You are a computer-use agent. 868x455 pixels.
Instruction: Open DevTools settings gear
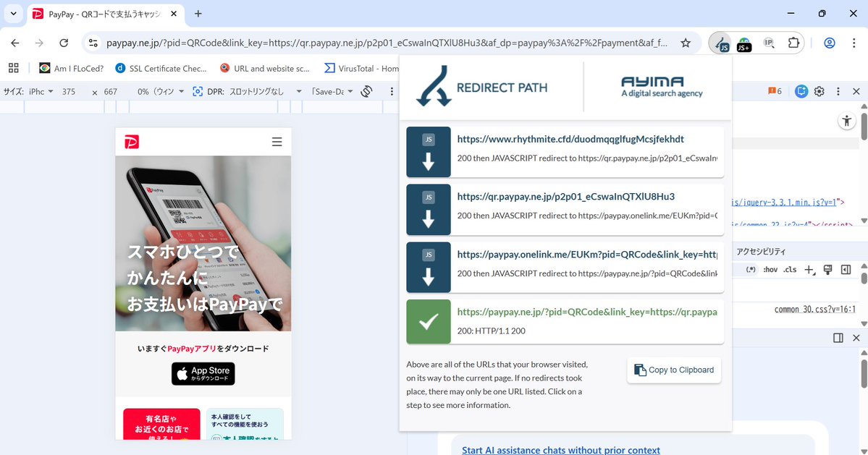coord(819,91)
